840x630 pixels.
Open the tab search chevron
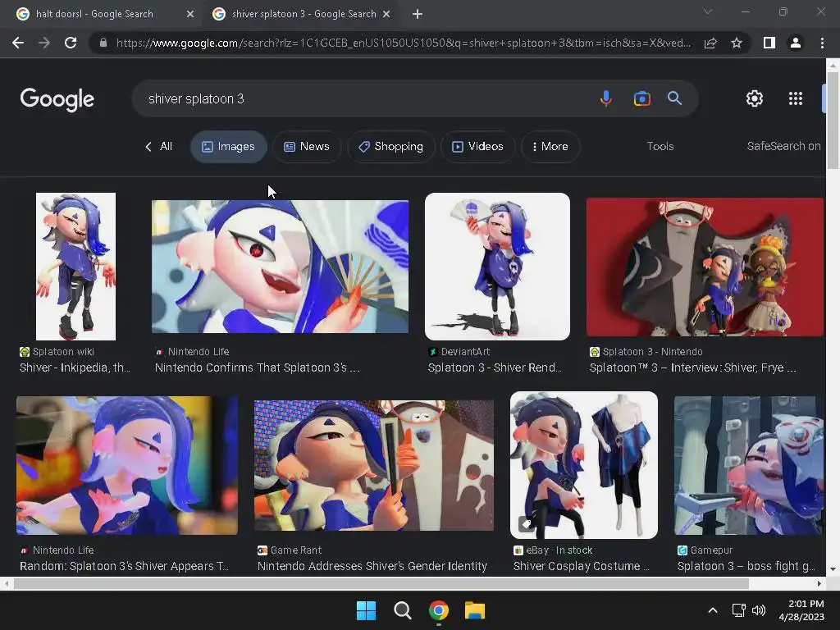708,11
